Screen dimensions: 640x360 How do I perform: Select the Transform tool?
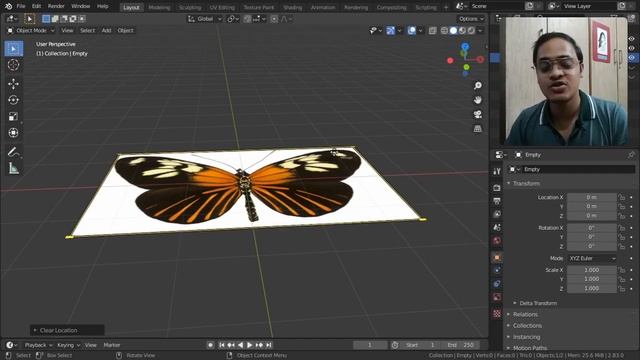point(13,133)
